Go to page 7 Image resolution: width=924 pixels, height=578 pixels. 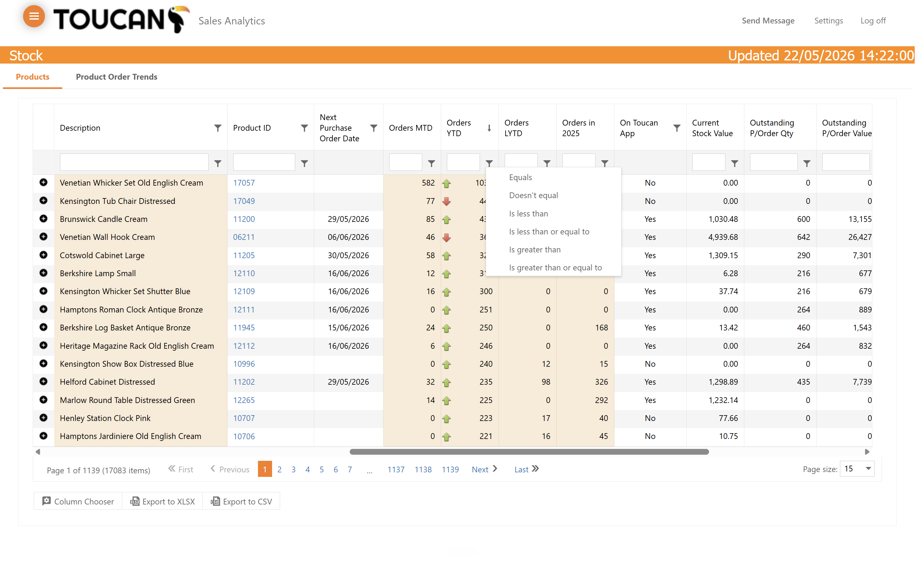(349, 469)
